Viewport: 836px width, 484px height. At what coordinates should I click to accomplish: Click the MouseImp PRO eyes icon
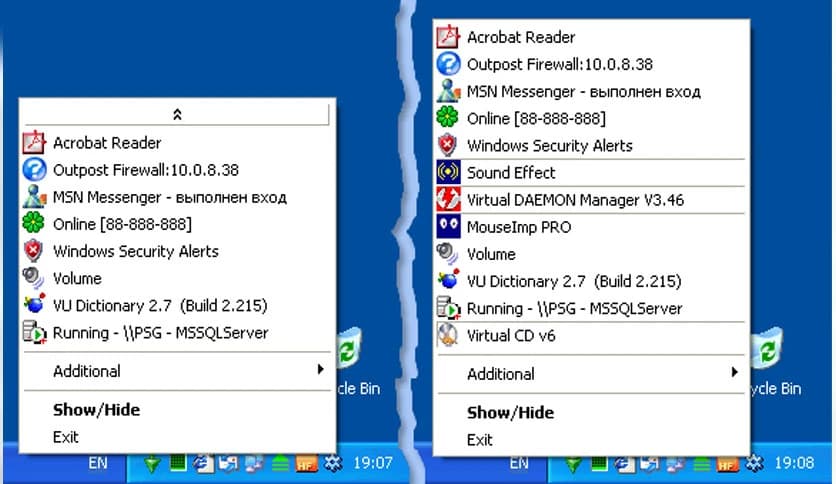[x=448, y=227]
